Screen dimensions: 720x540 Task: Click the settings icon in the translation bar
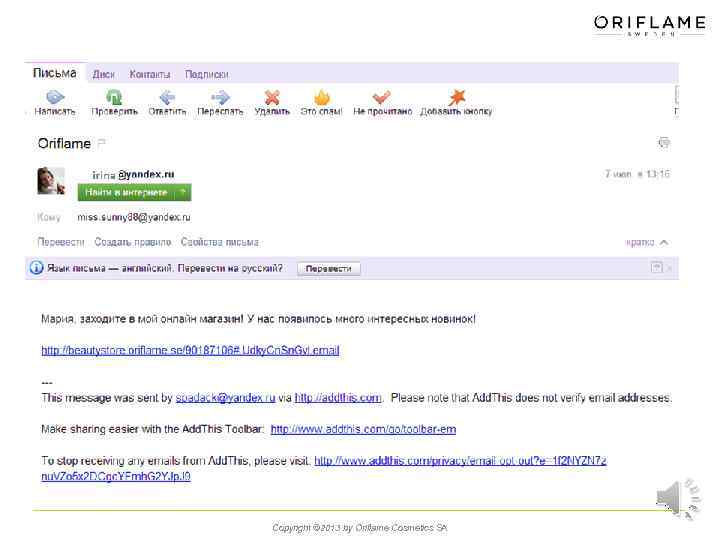coord(657,267)
